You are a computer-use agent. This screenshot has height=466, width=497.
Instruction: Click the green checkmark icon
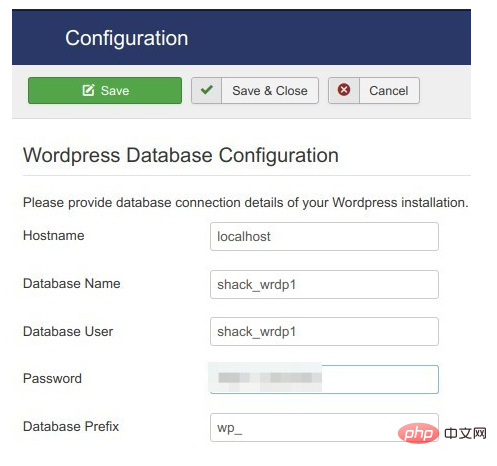click(207, 90)
